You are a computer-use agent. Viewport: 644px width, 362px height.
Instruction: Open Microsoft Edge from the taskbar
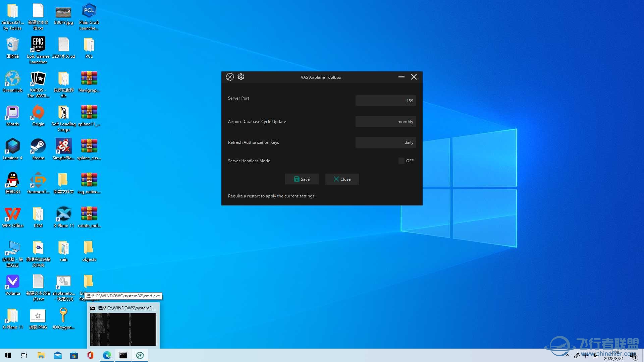pos(107,355)
